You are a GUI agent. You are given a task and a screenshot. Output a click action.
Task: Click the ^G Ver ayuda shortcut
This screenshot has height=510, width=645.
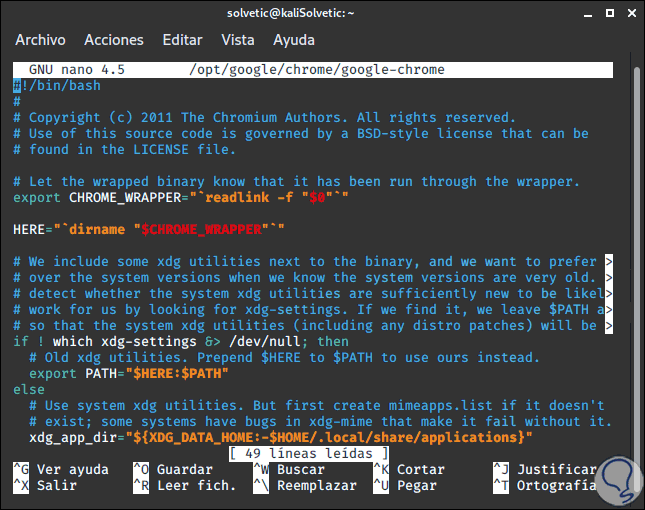[61, 469]
